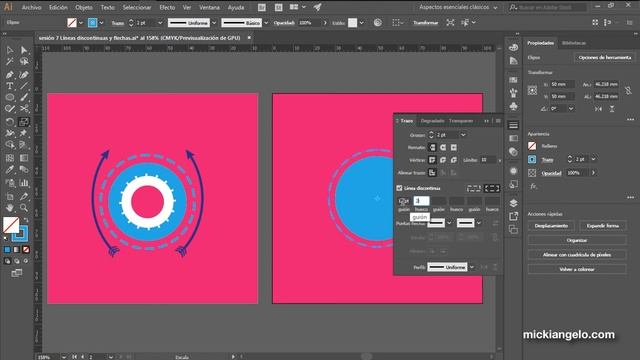Click the Organizar button

pyautogui.click(x=577, y=240)
